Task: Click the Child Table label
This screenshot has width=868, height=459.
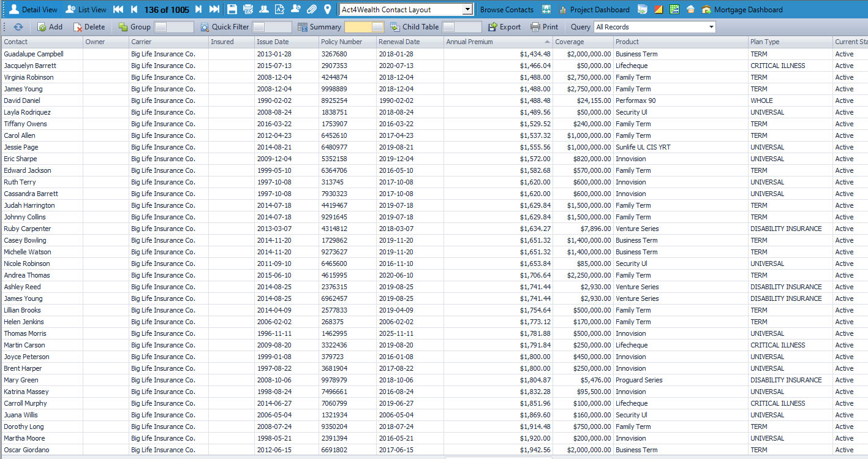Action: point(420,27)
